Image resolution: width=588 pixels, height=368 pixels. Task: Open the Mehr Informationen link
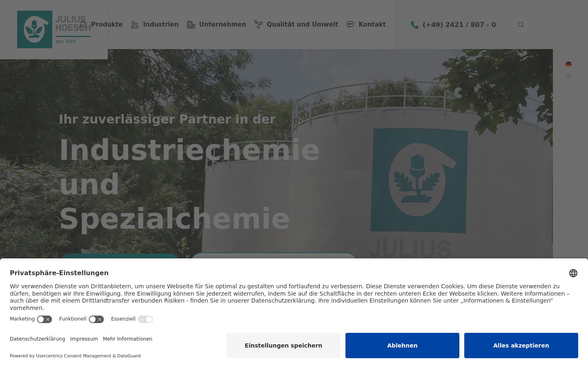pos(127,339)
